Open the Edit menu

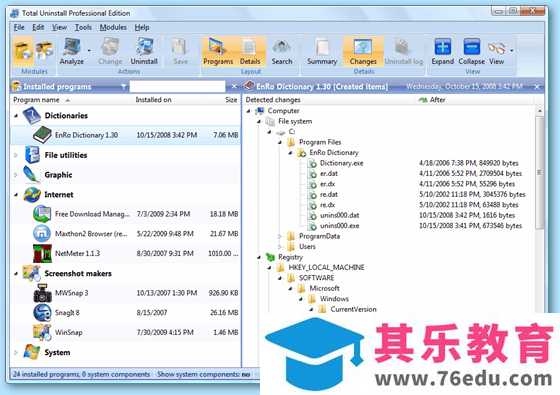38,27
